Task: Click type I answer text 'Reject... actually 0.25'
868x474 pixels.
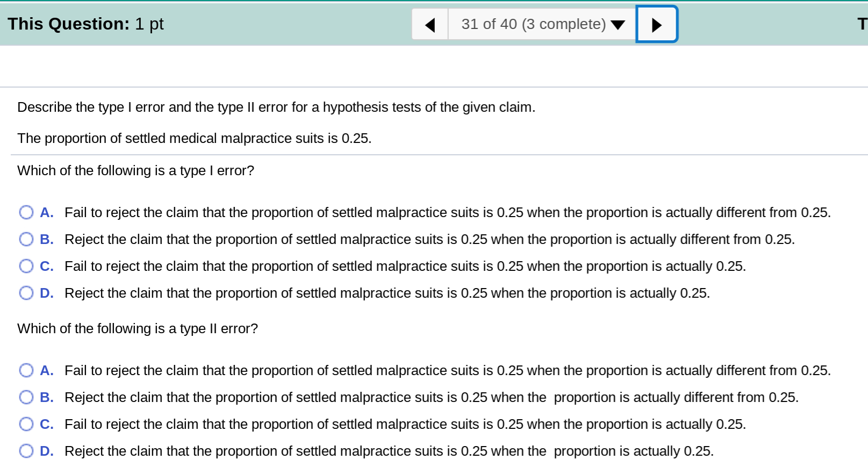Action: pyautogui.click(x=387, y=293)
